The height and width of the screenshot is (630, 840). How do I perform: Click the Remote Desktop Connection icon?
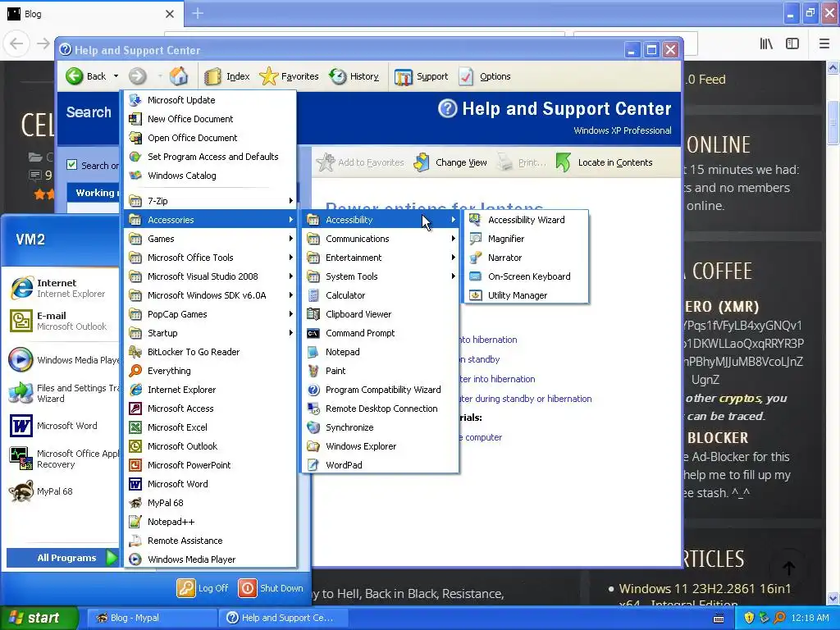(x=313, y=409)
